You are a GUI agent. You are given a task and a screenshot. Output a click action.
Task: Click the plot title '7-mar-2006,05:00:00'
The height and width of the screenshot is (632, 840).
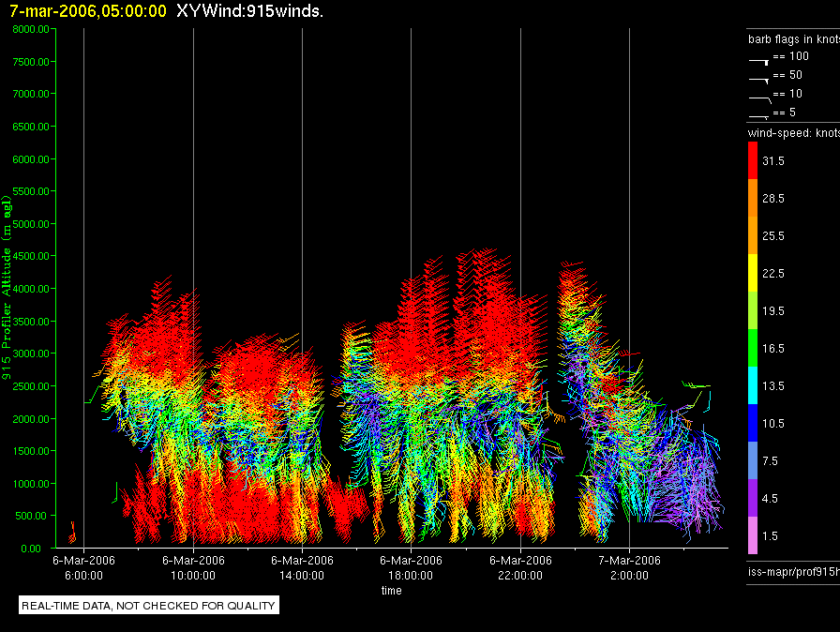click(88, 11)
